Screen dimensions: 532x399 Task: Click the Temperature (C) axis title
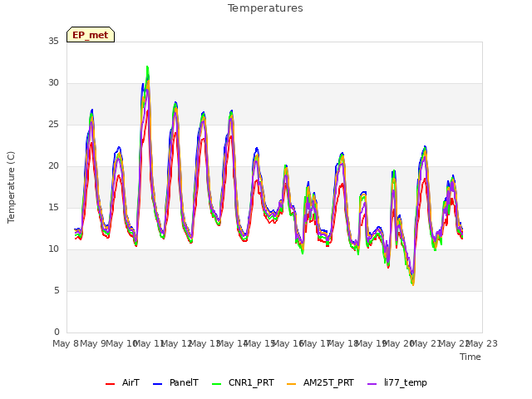pos(11,187)
